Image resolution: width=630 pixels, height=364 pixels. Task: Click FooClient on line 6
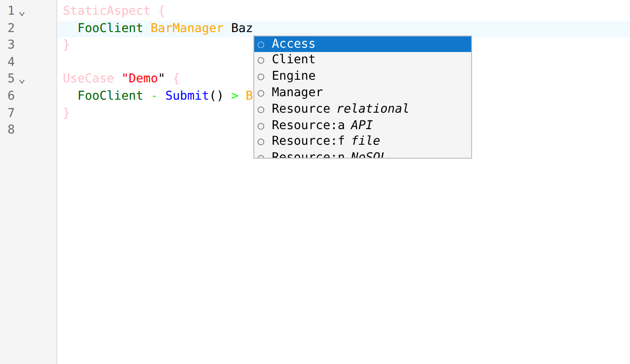[110, 96]
